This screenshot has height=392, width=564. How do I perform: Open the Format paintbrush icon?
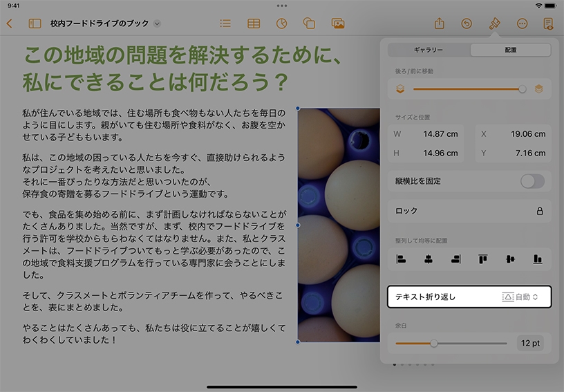[494, 24]
